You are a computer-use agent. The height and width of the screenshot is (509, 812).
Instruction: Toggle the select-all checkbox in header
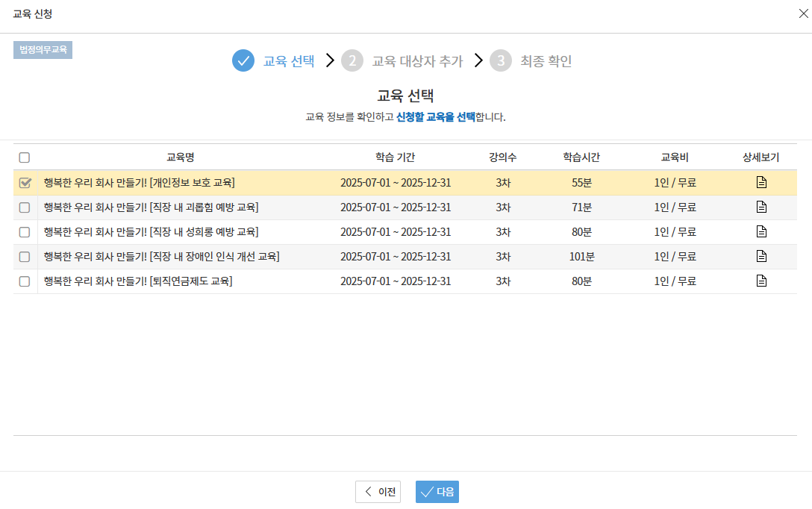[25, 157]
